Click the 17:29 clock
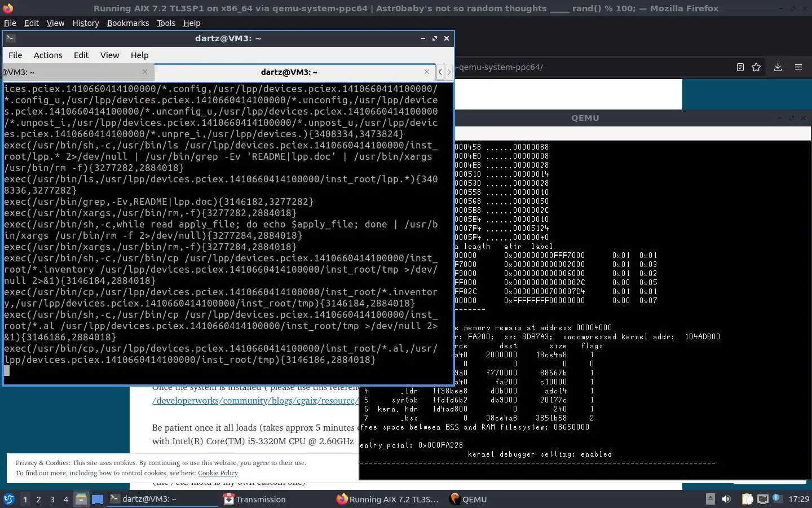 pyautogui.click(x=798, y=499)
